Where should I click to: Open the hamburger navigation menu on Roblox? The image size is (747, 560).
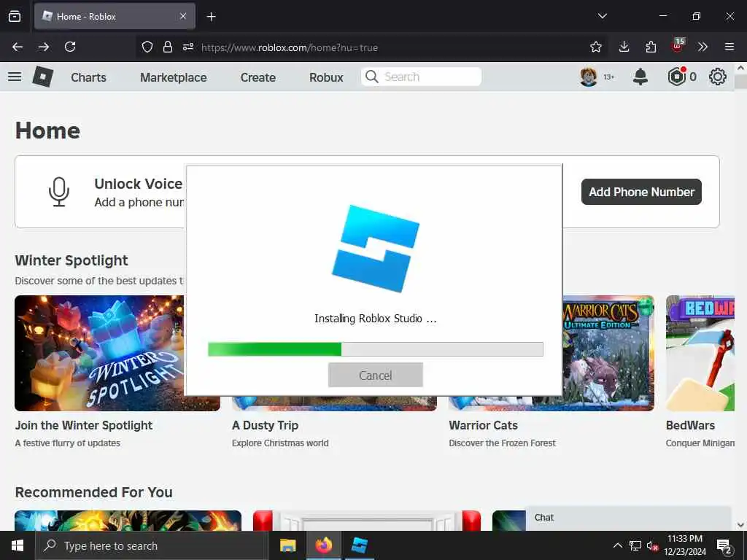pyautogui.click(x=15, y=77)
